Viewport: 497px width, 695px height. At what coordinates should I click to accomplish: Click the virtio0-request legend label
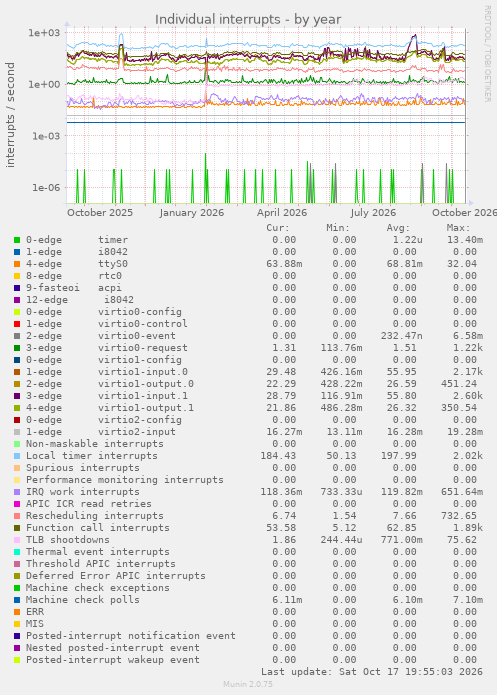143,348
